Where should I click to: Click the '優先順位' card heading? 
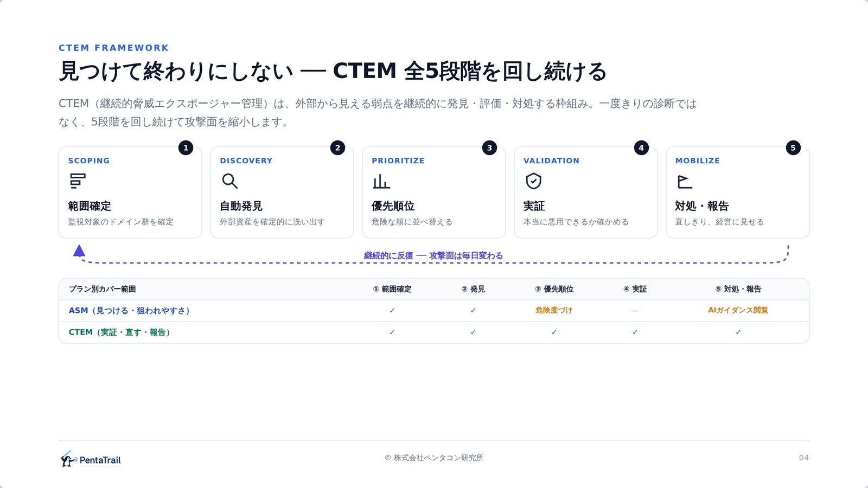393,206
